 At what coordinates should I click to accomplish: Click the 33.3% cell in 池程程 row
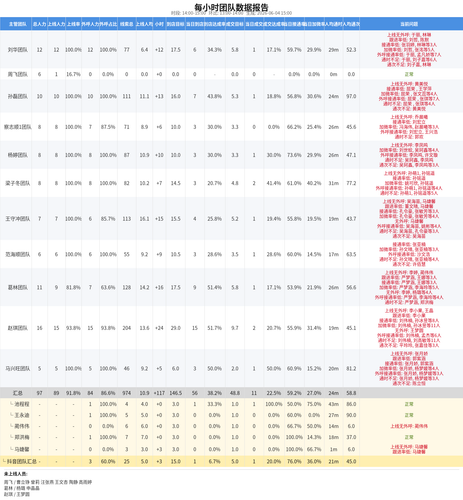coord(214,404)
